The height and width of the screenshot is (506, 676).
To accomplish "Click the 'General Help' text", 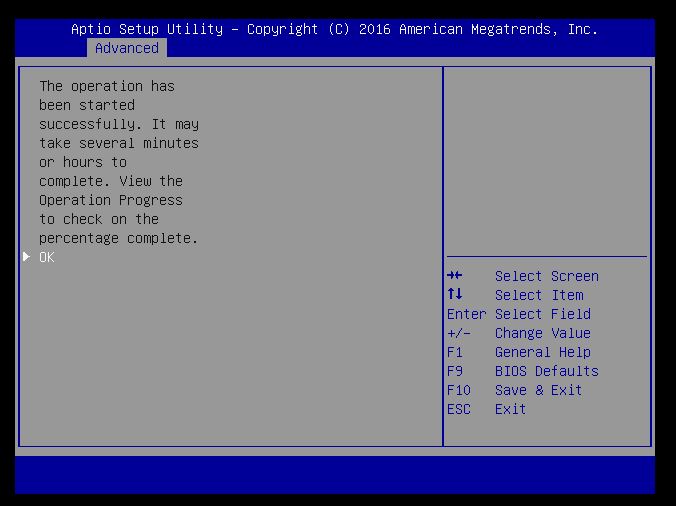I will (543, 352).
